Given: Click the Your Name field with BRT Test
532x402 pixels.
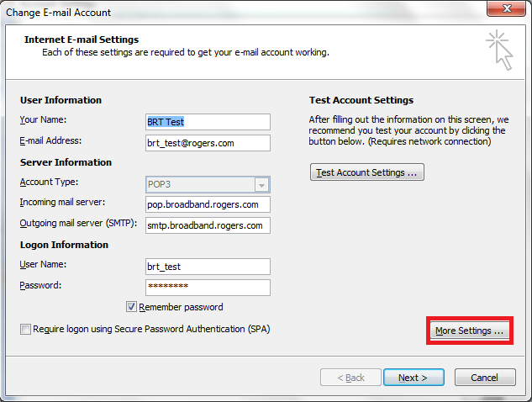Looking at the screenshot, I should [207, 121].
